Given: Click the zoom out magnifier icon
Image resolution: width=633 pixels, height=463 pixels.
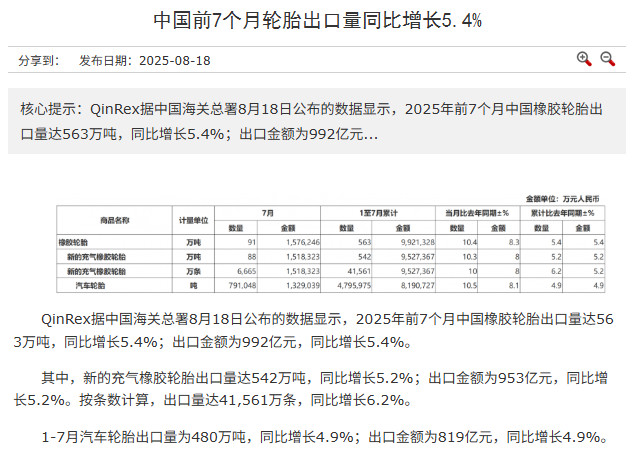Looking at the screenshot, I should tap(607, 60).
